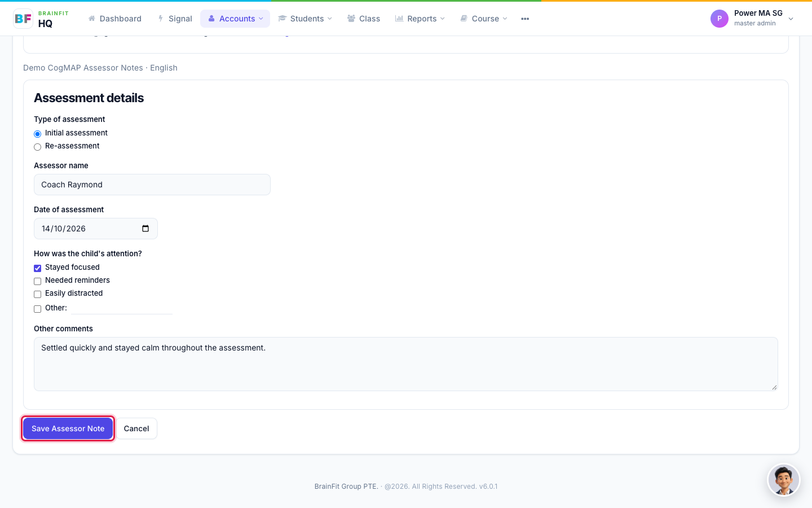This screenshot has width=812, height=508.
Task: Check the Needed reminders checkbox
Action: tap(38, 281)
